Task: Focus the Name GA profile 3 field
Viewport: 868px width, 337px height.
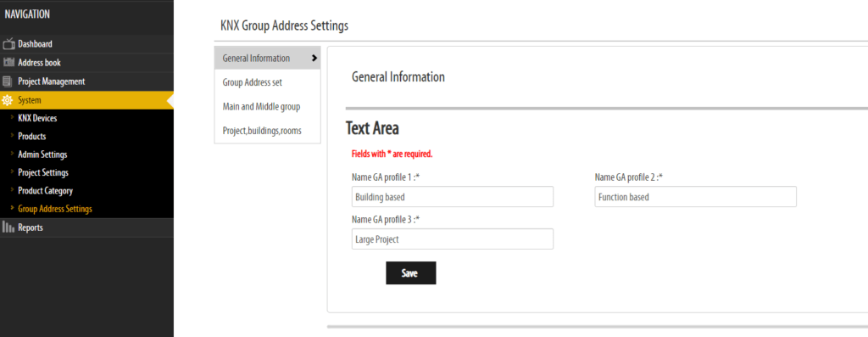Action: click(453, 239)
